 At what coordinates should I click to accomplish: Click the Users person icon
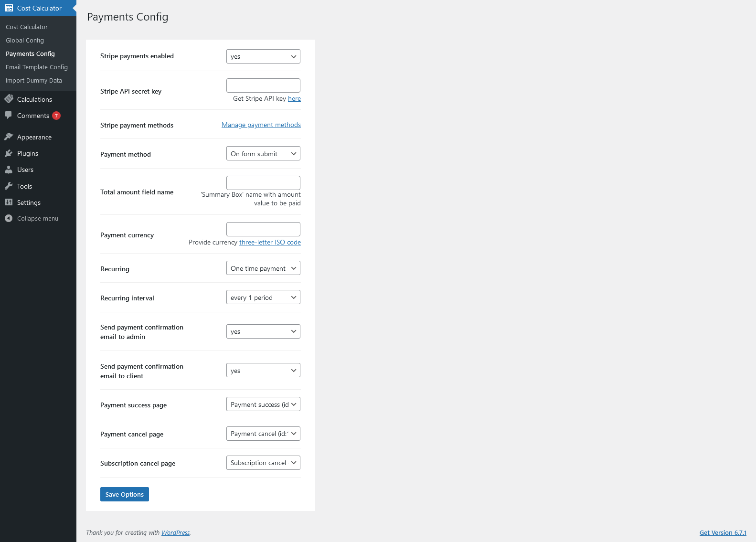9,170
